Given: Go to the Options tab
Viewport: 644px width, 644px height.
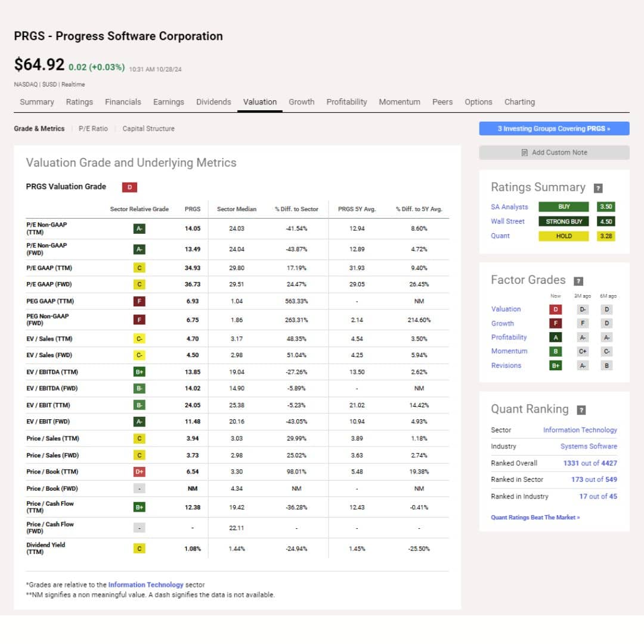Looking at the screenshot, I should click(478, 102).
